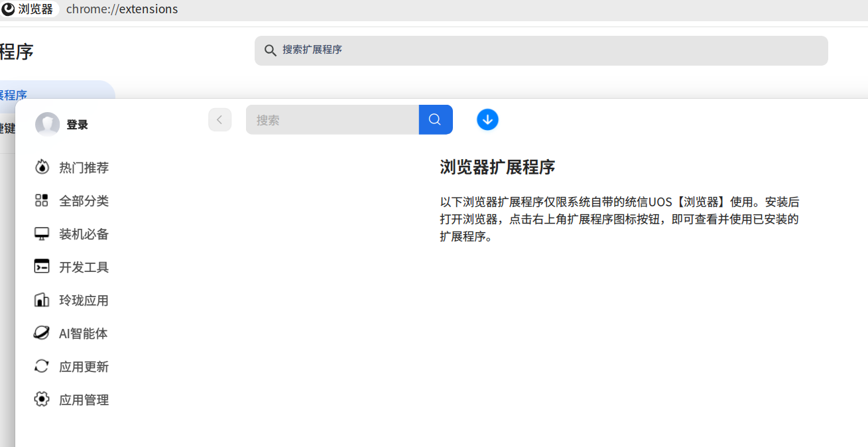Go back using the left chevron button

pos(219,120)
